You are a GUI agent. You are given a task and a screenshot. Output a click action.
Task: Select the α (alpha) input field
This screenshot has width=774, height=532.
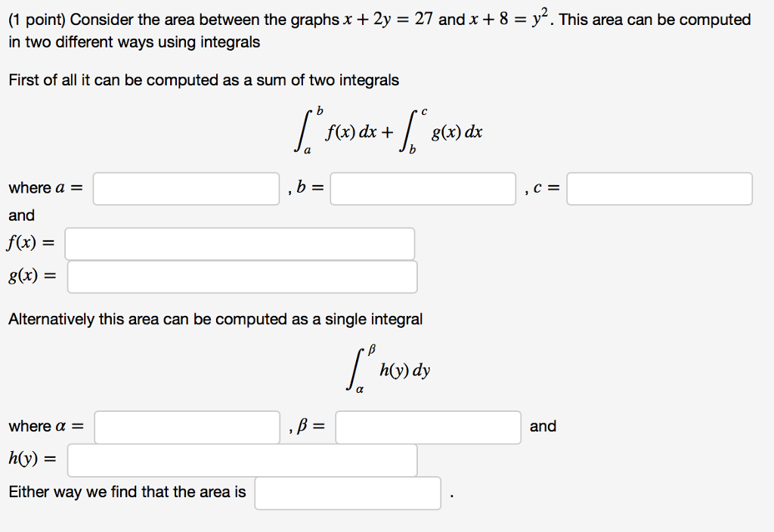[x=186, y=427]
